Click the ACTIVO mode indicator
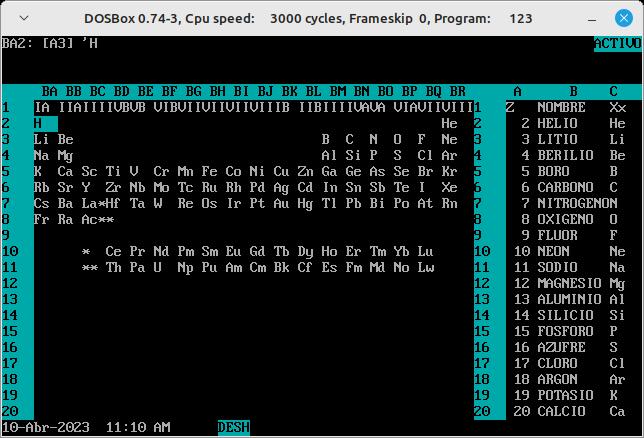The width and height of the screenshot is (644, 438). coord(617,43)
